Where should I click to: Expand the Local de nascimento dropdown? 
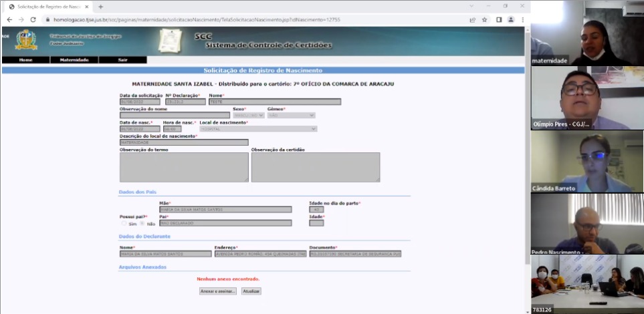pyautogui.click(x=257, y=129)
